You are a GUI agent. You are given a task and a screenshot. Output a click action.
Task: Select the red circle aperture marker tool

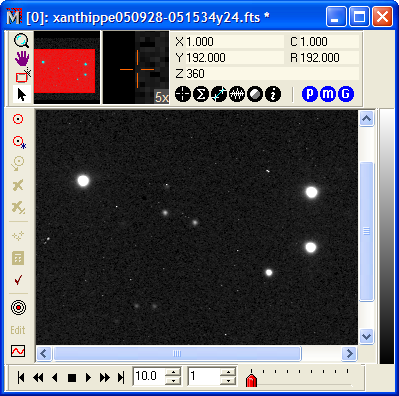click(18, 119)
